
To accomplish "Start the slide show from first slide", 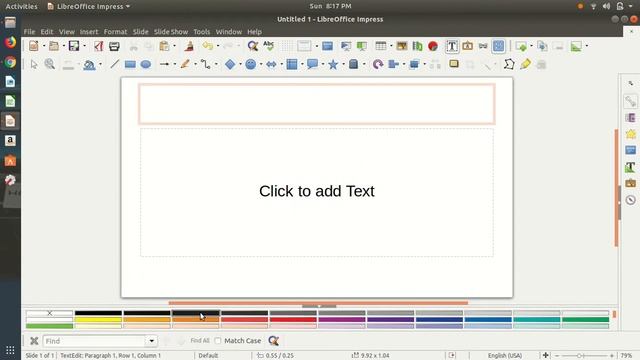I will tap(345, 46).
